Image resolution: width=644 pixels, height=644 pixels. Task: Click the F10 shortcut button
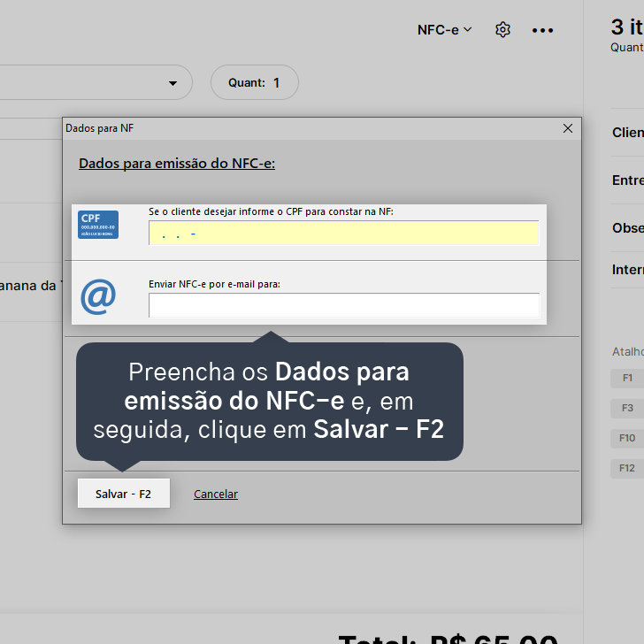tap(627, 438)
